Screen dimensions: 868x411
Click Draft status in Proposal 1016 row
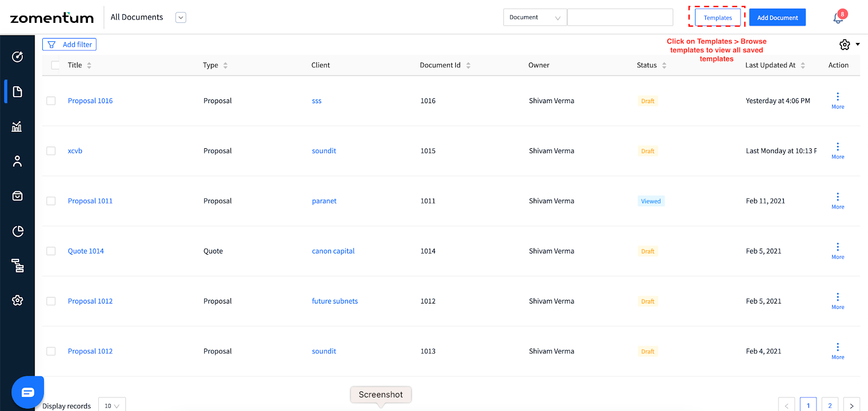[x=648, y=101]
